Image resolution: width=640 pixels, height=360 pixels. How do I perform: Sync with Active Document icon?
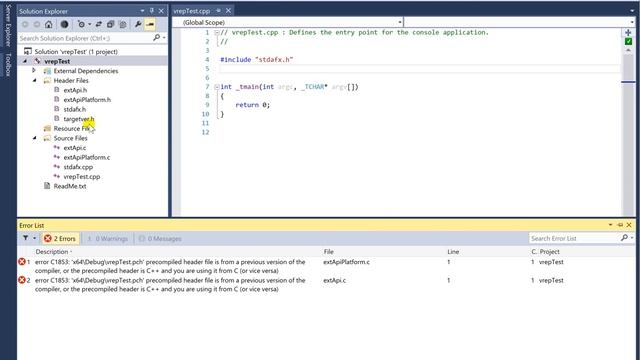(99, 24)
